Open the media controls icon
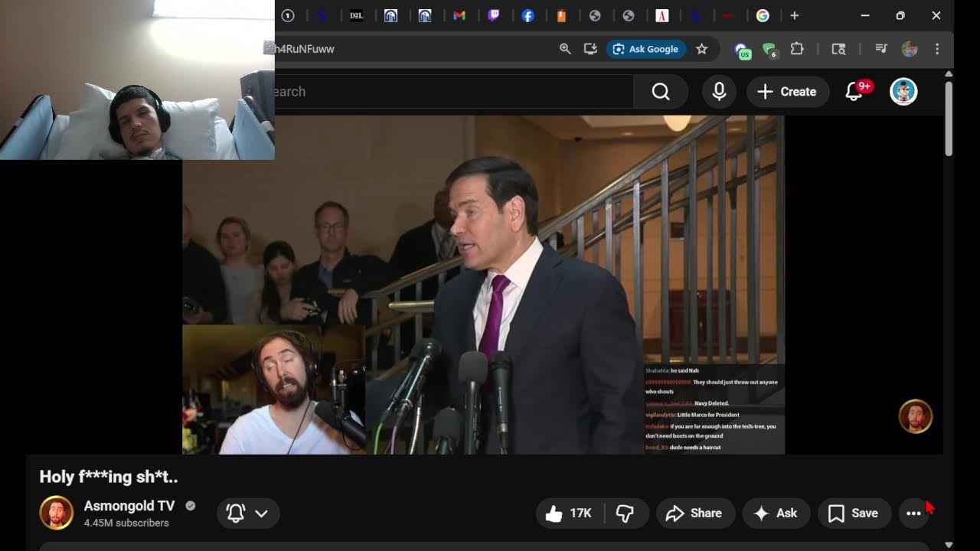 click(881, 49)
